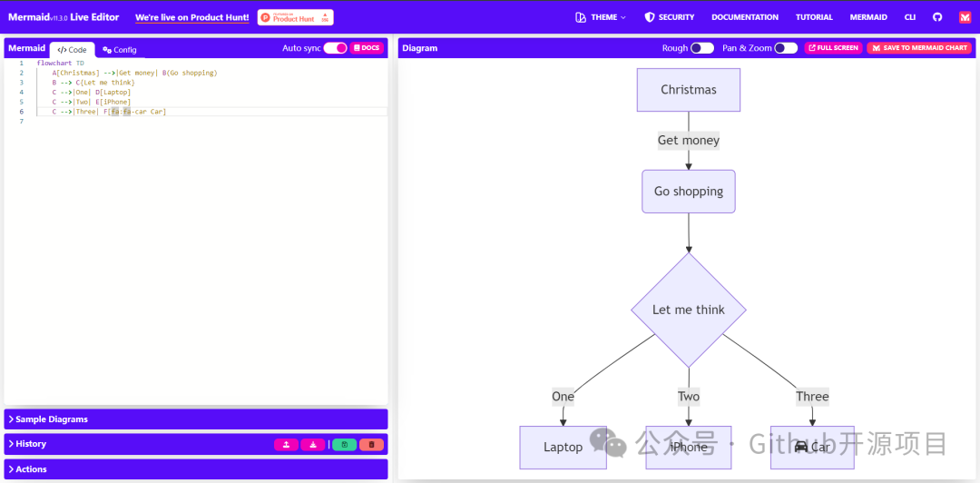Viewport: 980px width, 483px height.
Task: Open the Security link
Action: tap(670, 17)
